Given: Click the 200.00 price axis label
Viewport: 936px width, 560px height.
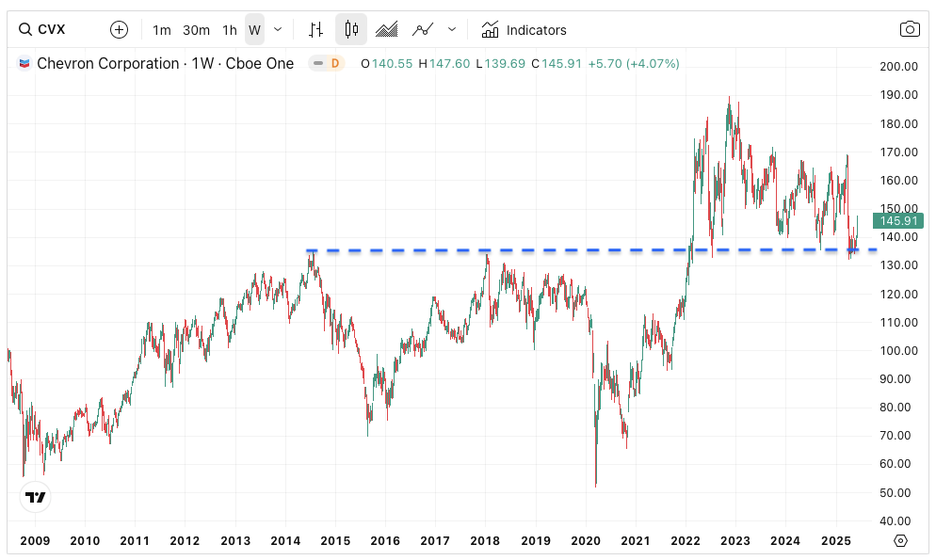Looking at the screenshot, I should (898, 66).
